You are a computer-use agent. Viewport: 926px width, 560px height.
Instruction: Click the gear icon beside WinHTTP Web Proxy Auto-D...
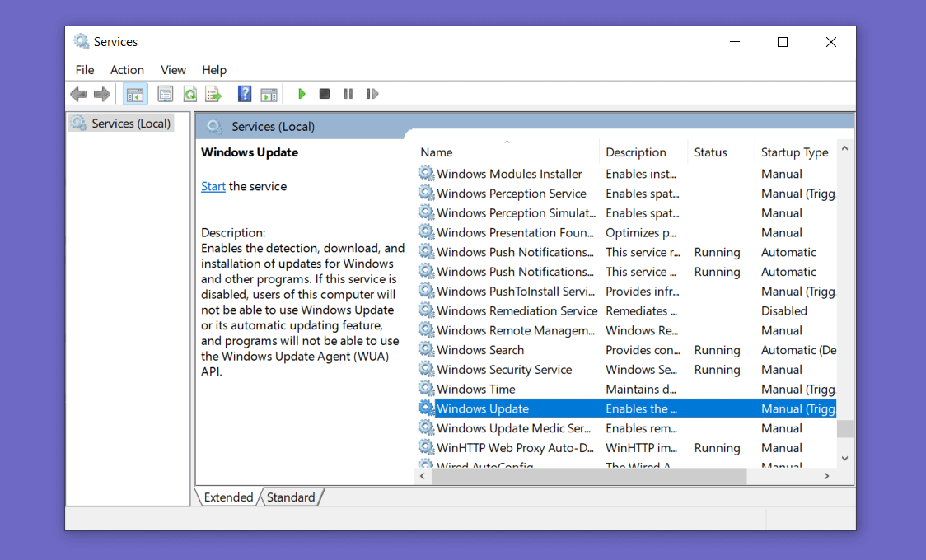427,446
